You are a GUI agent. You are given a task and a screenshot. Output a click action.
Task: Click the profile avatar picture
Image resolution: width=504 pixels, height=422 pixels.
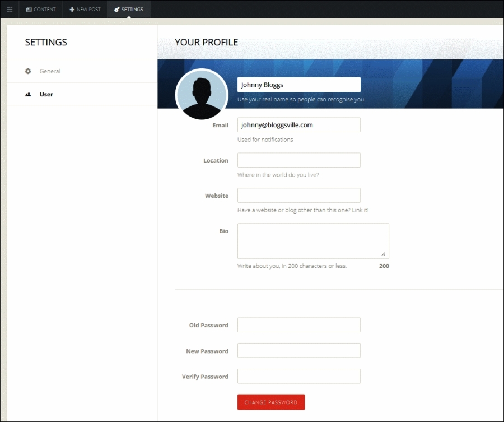(202, 95)
